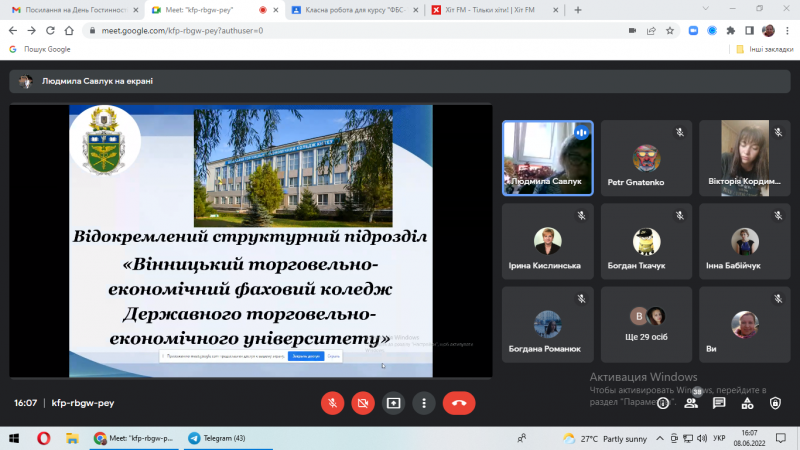Open the volume control in tray
This screenshot has height=450, width=800.
tap(702, 438)
